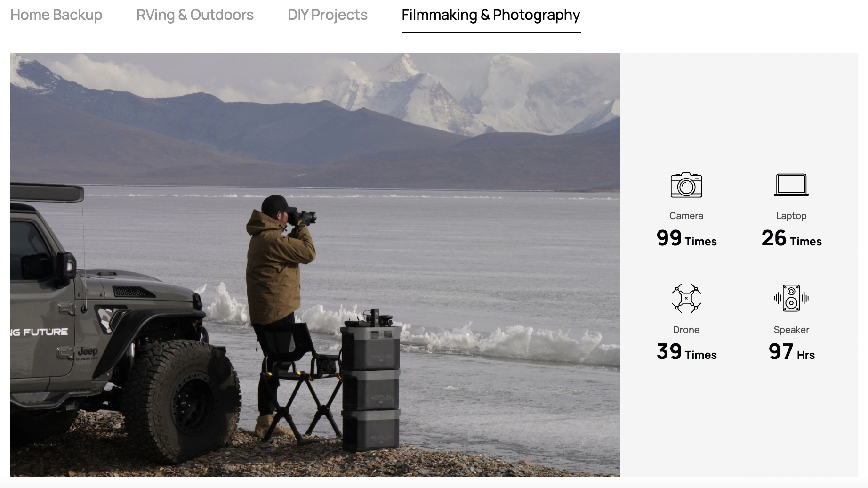Click the Jeep logo on vehicle

pyautogui.click(x=88, y=351)
